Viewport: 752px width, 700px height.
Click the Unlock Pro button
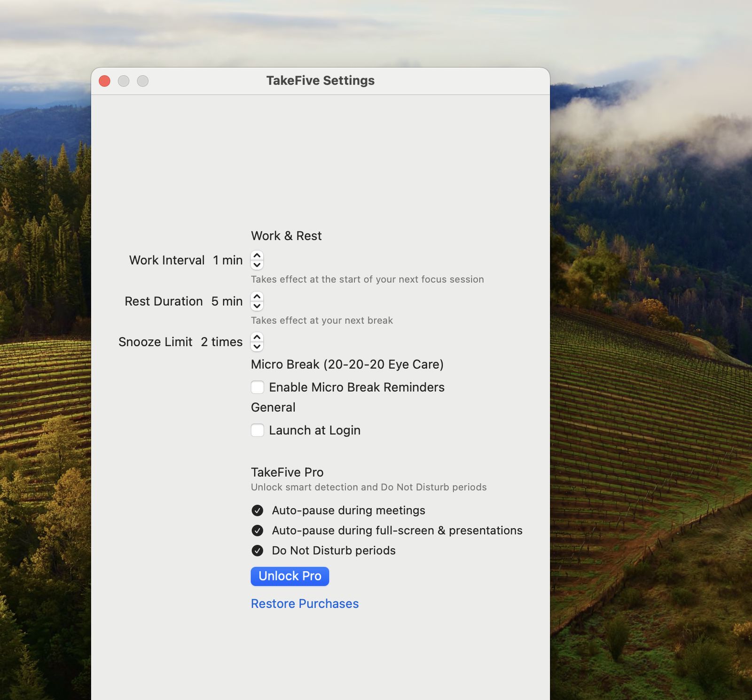[290, 576]
